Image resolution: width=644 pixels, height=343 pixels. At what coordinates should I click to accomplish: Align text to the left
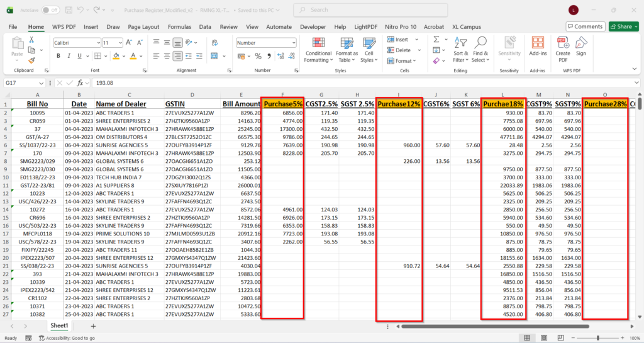[x=156, y=56]
